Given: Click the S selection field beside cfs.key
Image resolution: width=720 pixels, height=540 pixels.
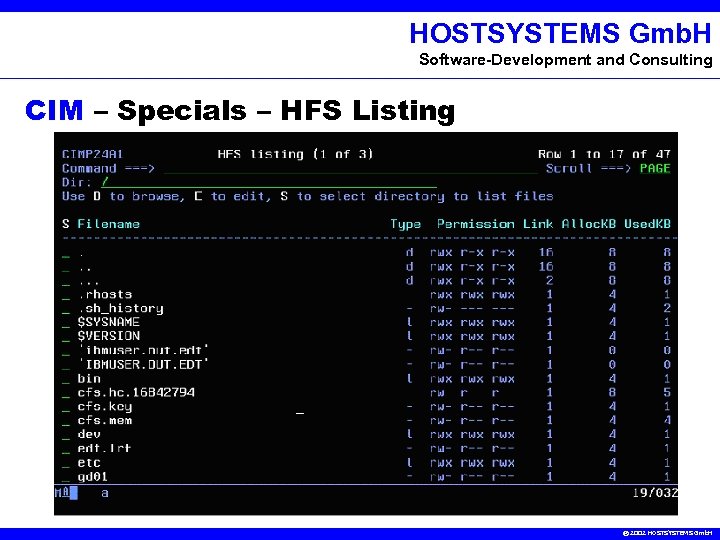Looking at the screenshot, I should 66,407.
